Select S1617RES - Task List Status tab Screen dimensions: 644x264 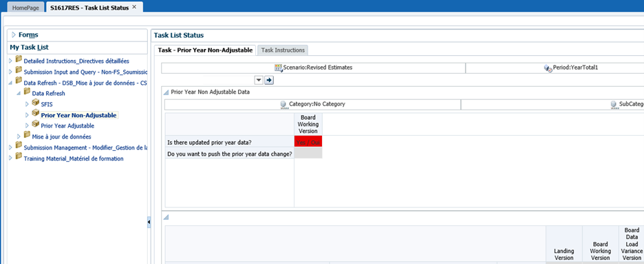click(89, 8)
